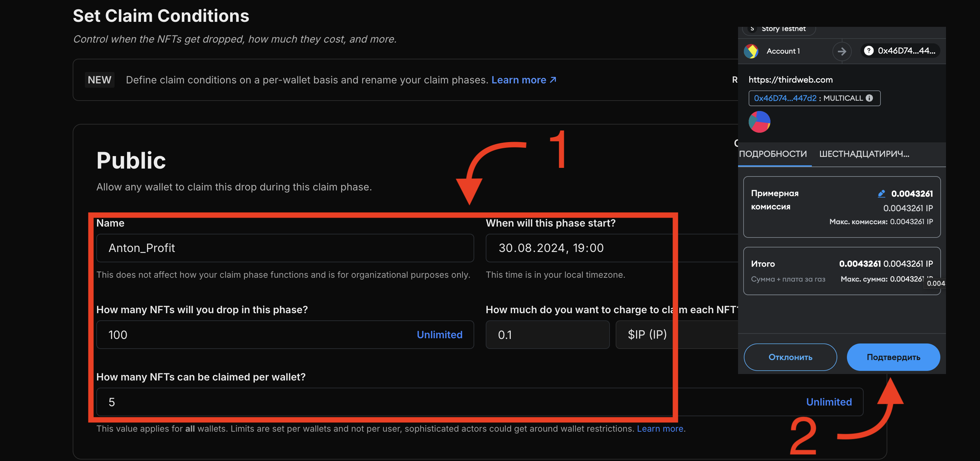The width and height of the screenshot is (980, 461).
Task: Switch to the ПОДРОБНОСТИ tab
Action: (x=773, y=154)
